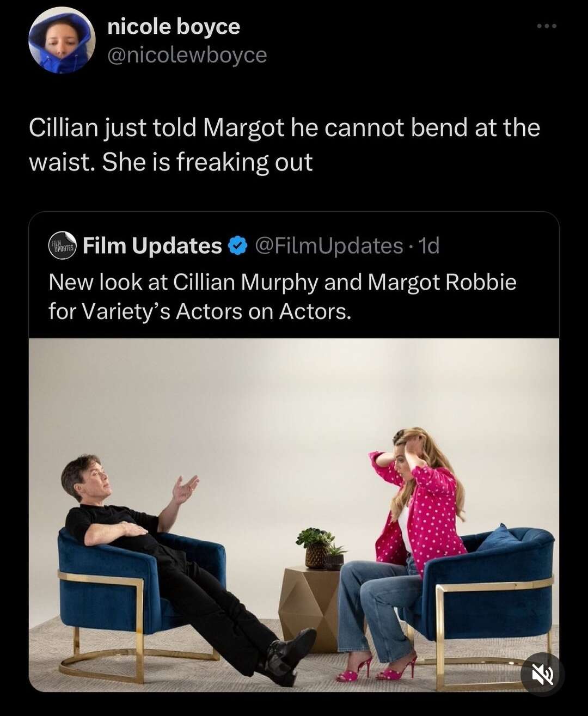This screenshot has height=716, width=588.
Task: Click the potted plant on the side table
Action: [320, 548]
